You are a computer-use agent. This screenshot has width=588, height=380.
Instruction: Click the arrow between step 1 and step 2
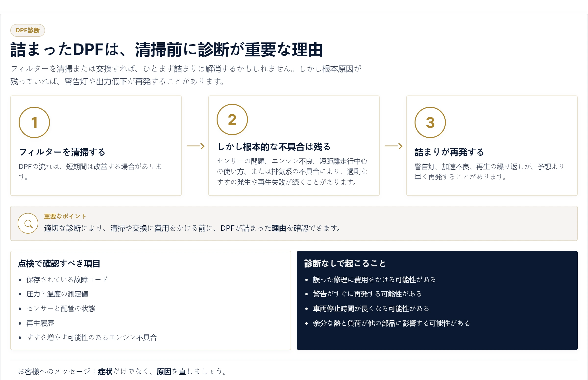click(x=196, y=146)
